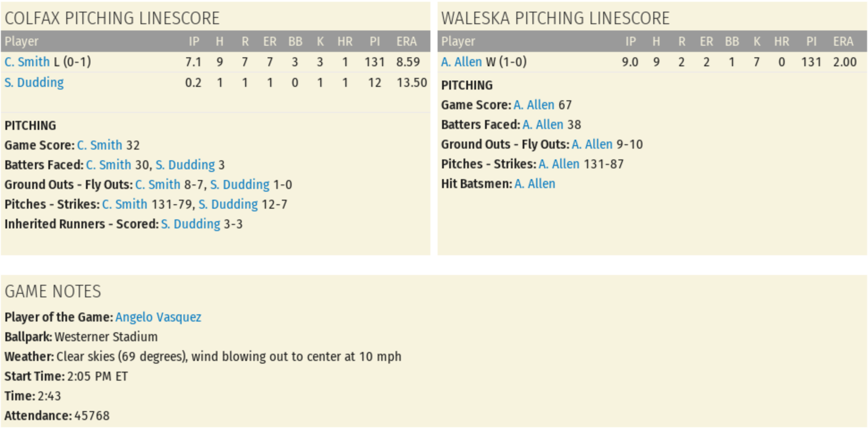Click IP column header in Waleska table
Viewport: 868px width, 429px height.
point(630,42)
